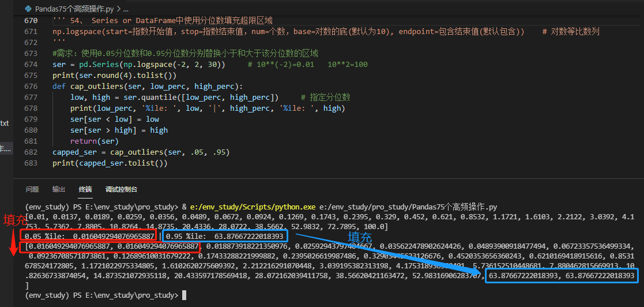Switch to the 输出 panel tab

[59, 189]
